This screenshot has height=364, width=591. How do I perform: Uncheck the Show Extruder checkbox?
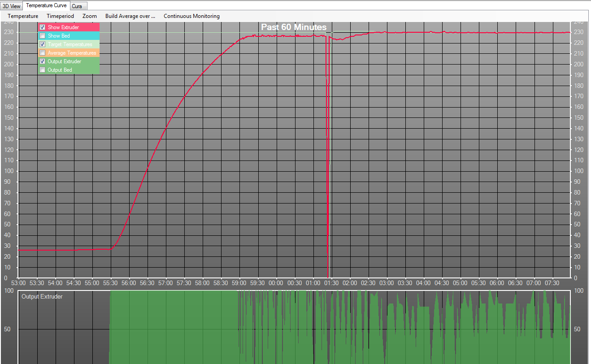tap(43, 27)
